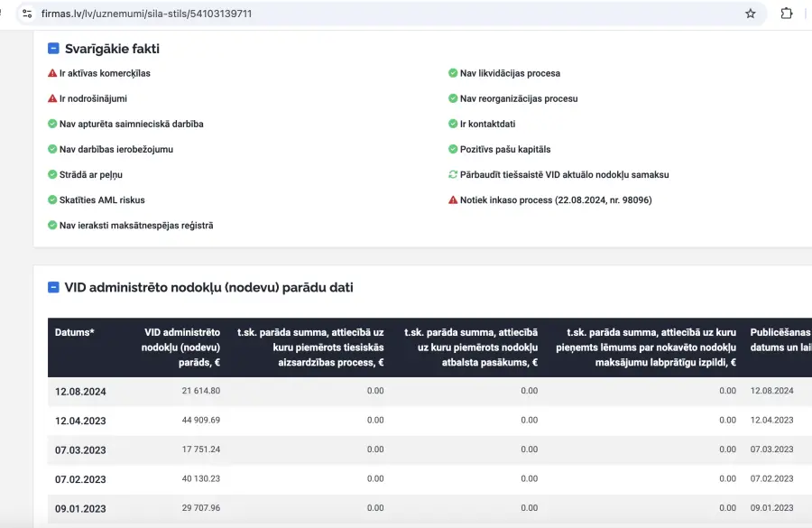Image resolution: width=812 pixels, height=528 pixels.
Task: Click the red warning icon beside Notiek inkaso process
Action: (453, 200)
